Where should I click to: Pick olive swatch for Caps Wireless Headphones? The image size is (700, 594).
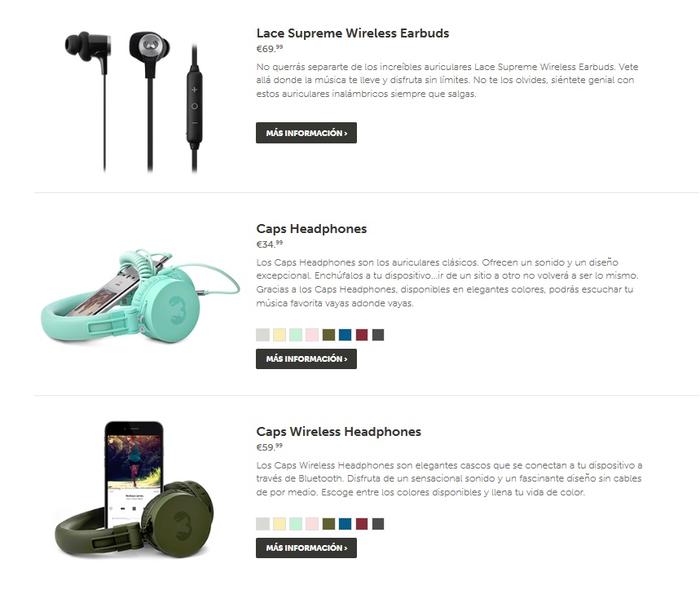pyautogui.click(x=328, y=523)
